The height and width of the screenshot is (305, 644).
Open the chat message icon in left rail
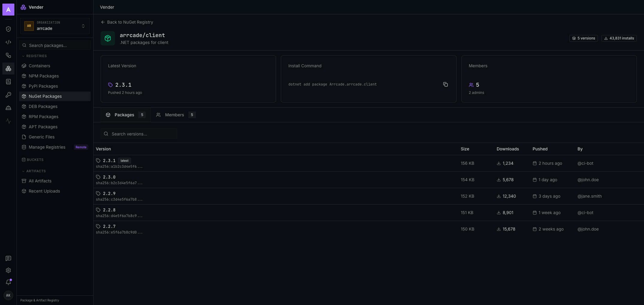point(8,258)
